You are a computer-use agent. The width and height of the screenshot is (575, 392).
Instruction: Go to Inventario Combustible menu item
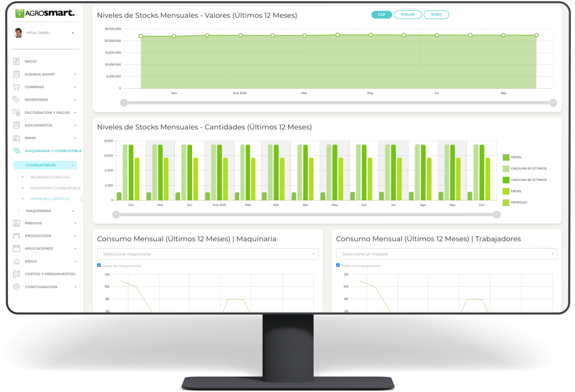click(x=55, y=188)
